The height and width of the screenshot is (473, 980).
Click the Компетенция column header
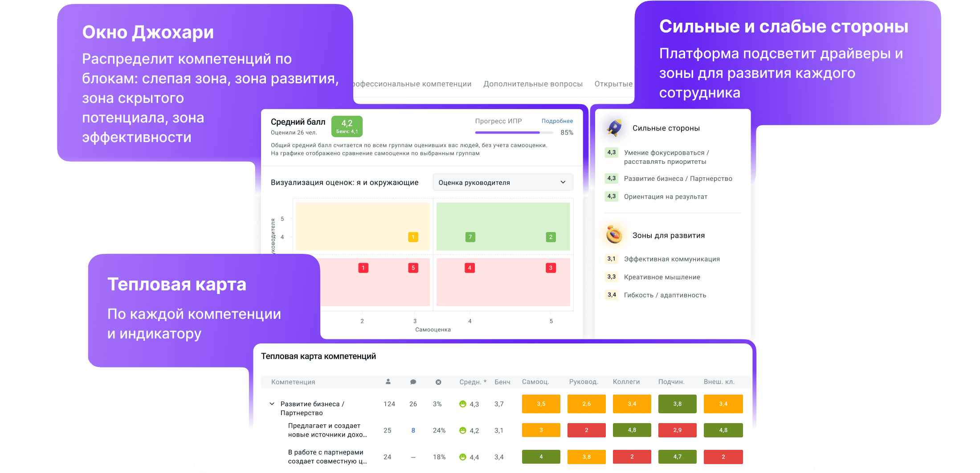[x=293, y=382]
